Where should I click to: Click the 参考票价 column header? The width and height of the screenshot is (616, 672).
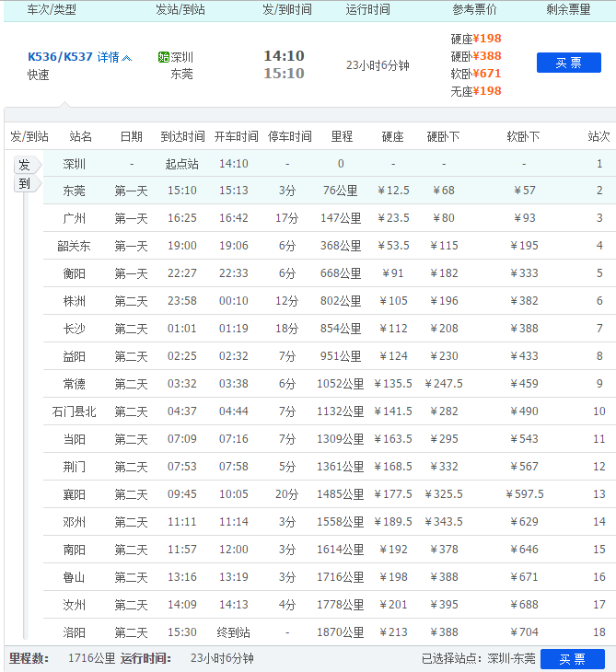[x=474, y=9]
